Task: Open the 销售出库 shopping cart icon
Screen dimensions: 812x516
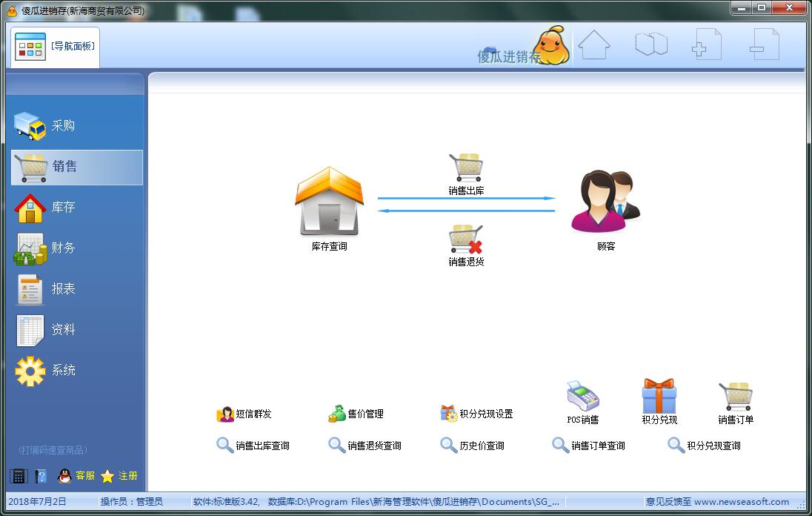Action: 466,168
